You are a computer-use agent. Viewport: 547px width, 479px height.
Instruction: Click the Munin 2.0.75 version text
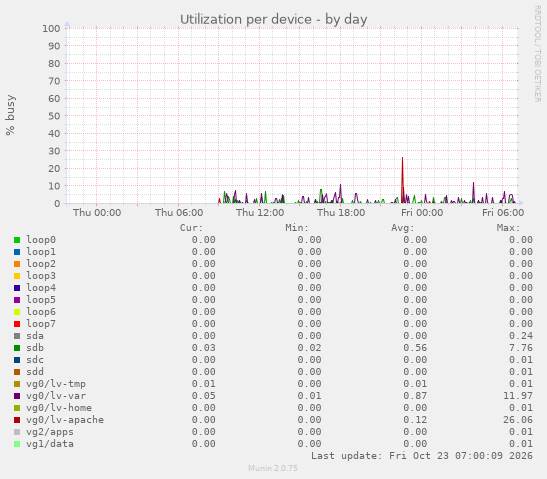[x=273, y=468]
